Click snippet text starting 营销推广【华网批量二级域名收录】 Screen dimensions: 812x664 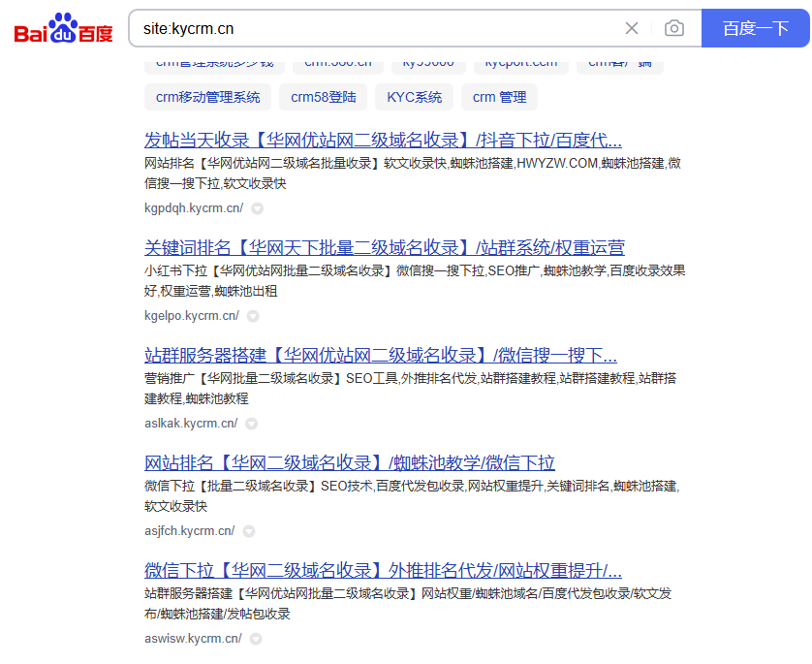click(x=410, y=389)
